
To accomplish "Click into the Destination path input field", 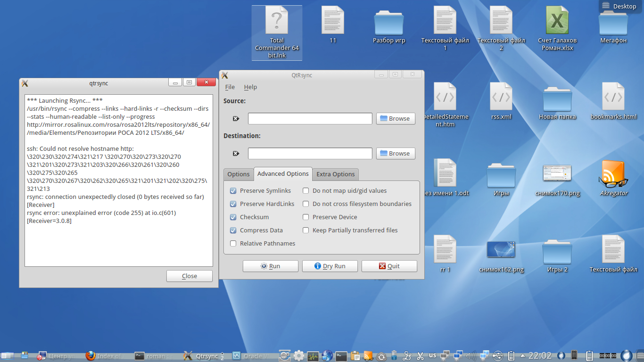I will click(x=310, y=154).
